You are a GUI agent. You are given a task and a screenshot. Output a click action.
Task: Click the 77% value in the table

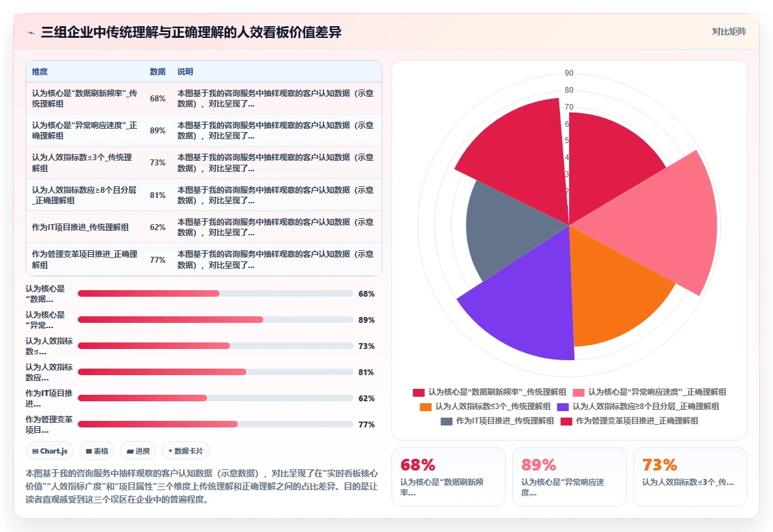pos(157,260)
